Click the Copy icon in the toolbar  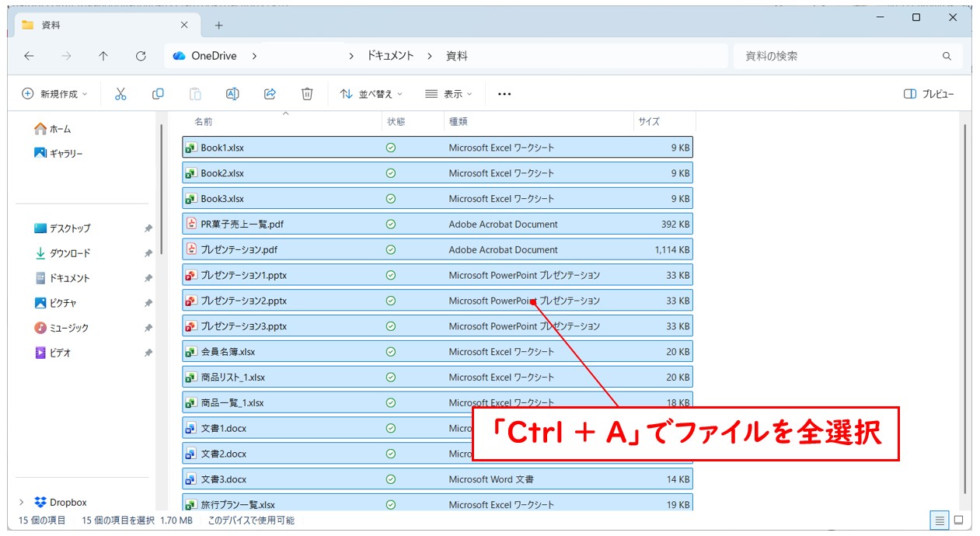[159, 94]
